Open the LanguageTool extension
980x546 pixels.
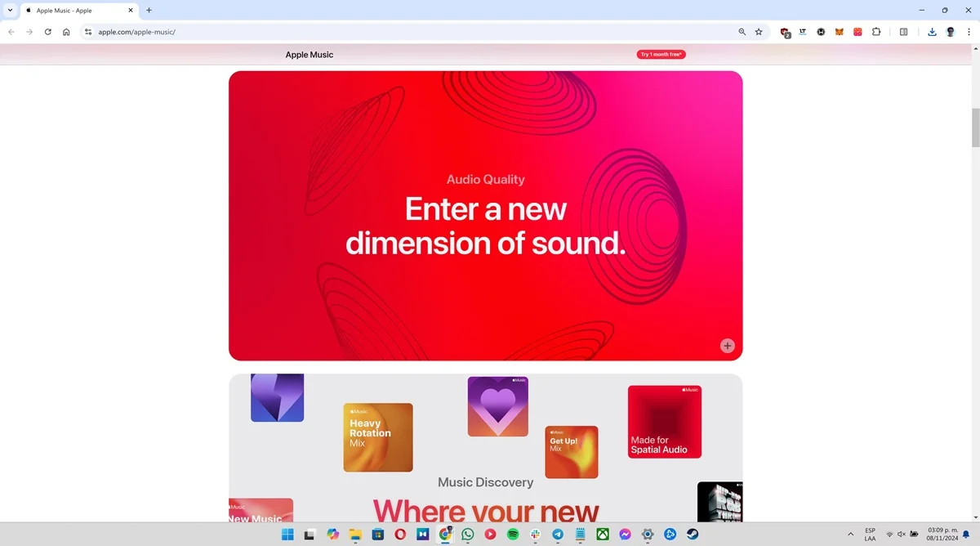tap(802, 31)
